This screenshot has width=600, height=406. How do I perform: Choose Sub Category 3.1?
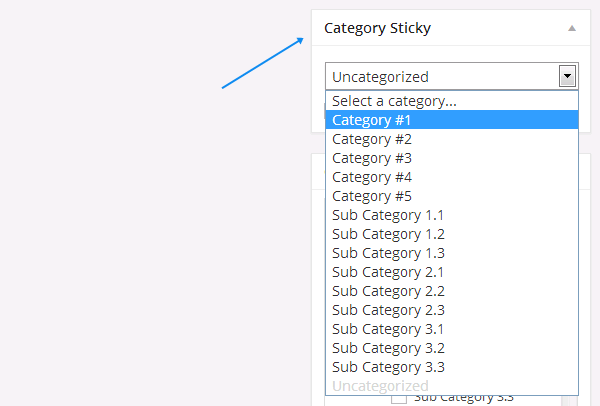pyautogui.click(x=452, y=329)
